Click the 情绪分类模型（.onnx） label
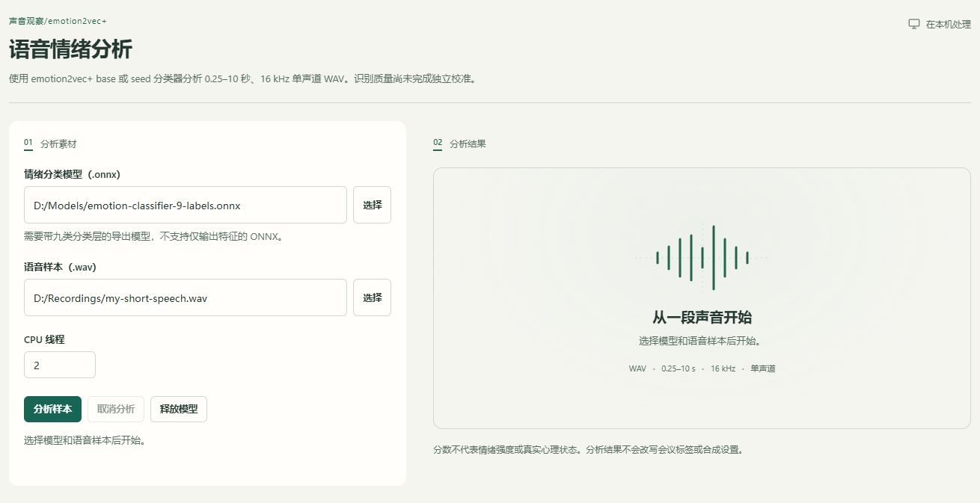This screenshot has height=503, width=980. point(73,174)
